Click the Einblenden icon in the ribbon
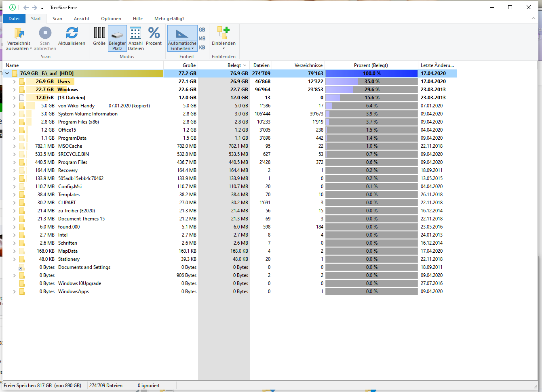Viewport: 542px width, 392px height. [224, 32]
